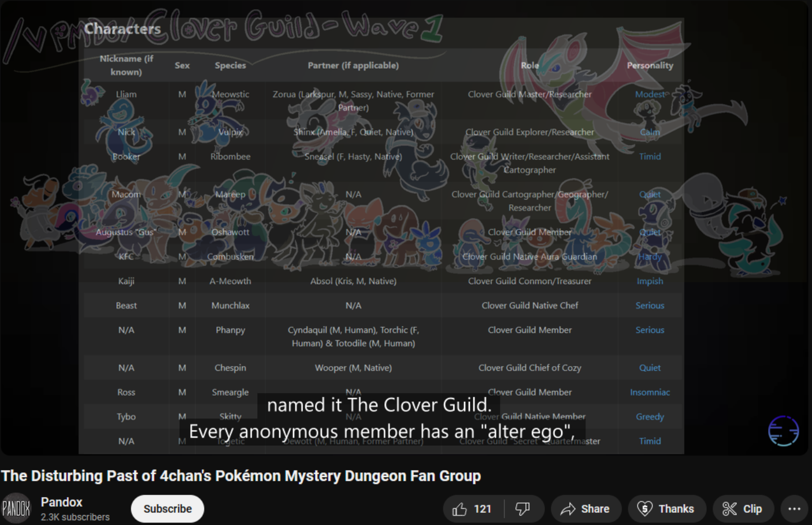Click the 'Chespin' species cell
This screenshot has height=525, width=812.
coord(230,368)
